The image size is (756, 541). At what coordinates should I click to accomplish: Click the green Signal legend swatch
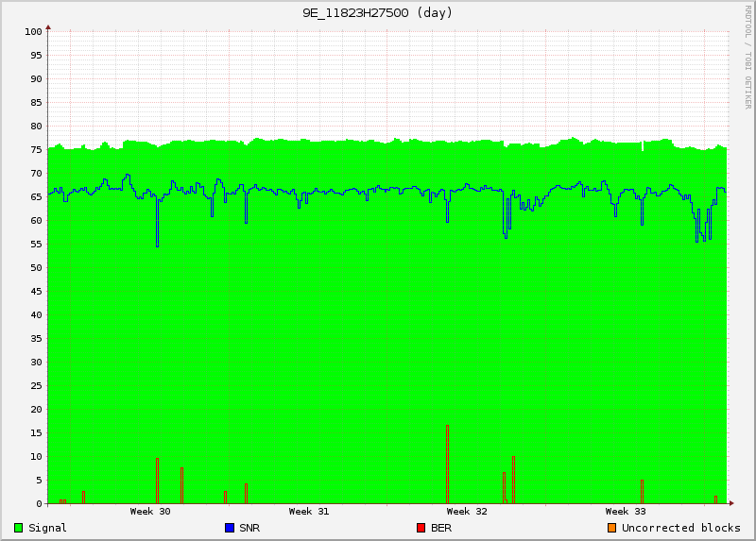tap(19, 528)
